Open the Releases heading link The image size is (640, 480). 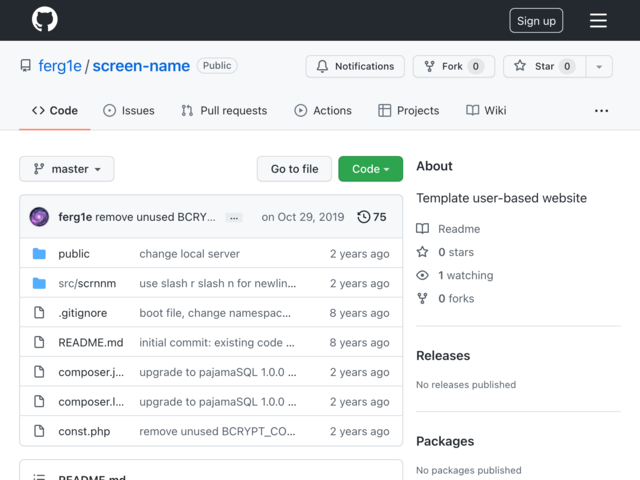pyautogui.click(x=443, y=355)
